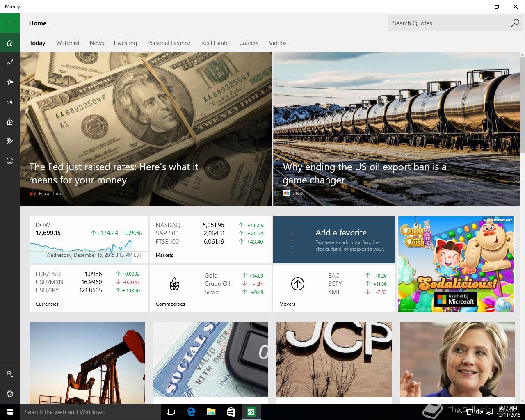Click the Crude Oil commodity row
This screenshot has width=525, height=420.
point(234,284)
